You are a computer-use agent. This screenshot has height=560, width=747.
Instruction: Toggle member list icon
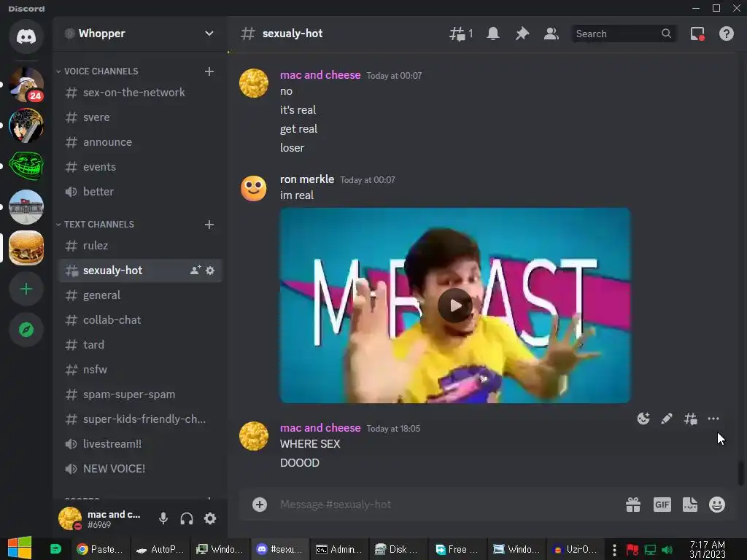(x=551, y=34)
